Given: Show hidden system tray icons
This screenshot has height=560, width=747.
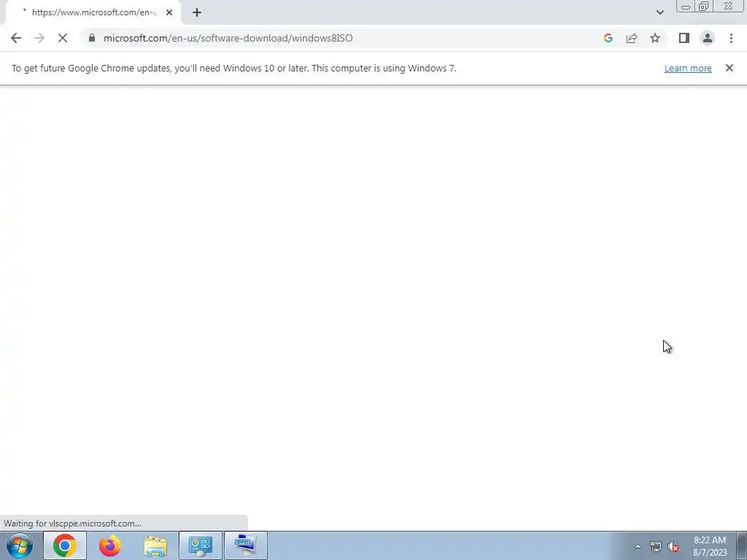Looking at the screenshot, I should 638,546.
